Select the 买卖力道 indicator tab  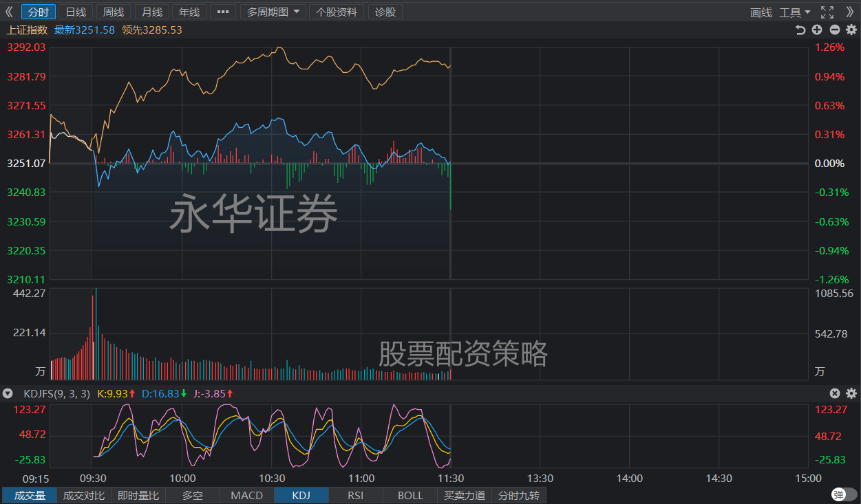465,495
